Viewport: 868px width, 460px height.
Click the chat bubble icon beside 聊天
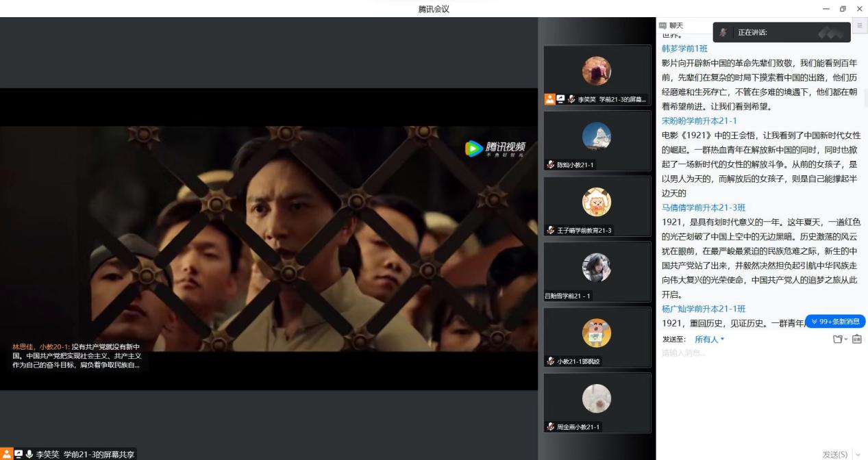[662, 25]
